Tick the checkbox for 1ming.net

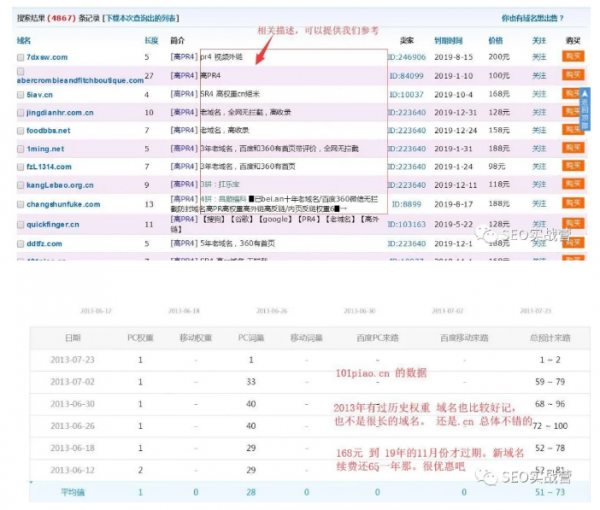coord(21,149)
